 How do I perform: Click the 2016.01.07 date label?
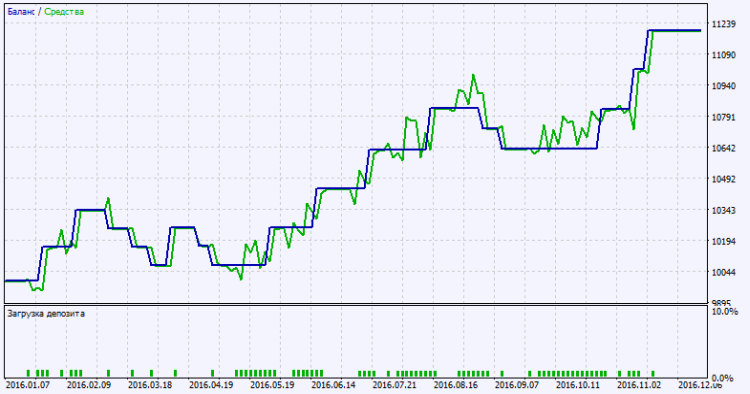tap(28, 385)
